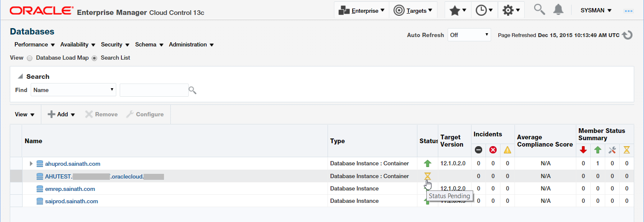Image resolution: width=644 pixels, height=222 pixels.
Task: Open the AHUTEST oraclecloud database link
Action: tap(104, 176)
